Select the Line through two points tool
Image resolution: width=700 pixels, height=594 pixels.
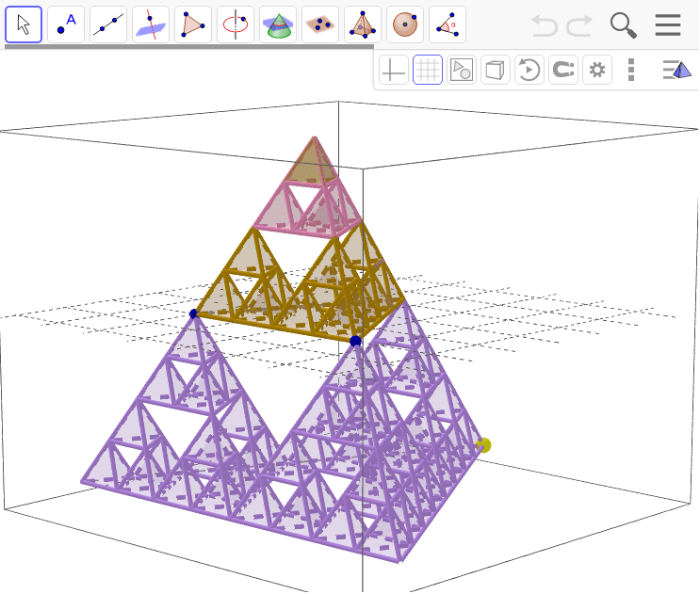tap(108, 24)
